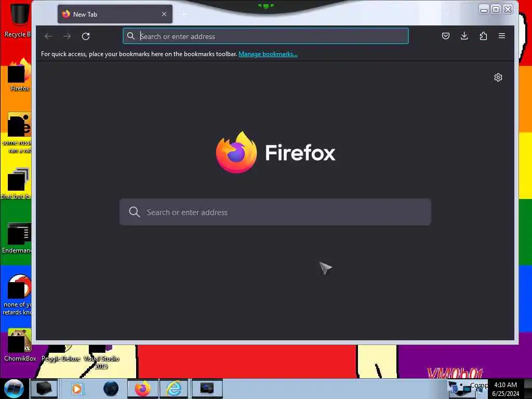The image size is (532, 399).
Task: Maximize the Firefox window
Action: (x=496, y=9)
